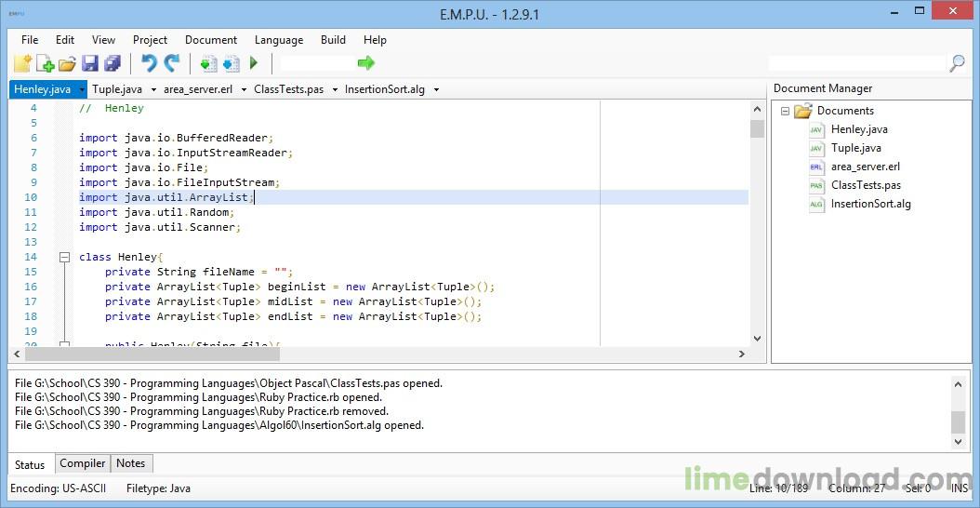980x508 pixels.
Task: Open the Build menu
Action: (x=333, y=40)
